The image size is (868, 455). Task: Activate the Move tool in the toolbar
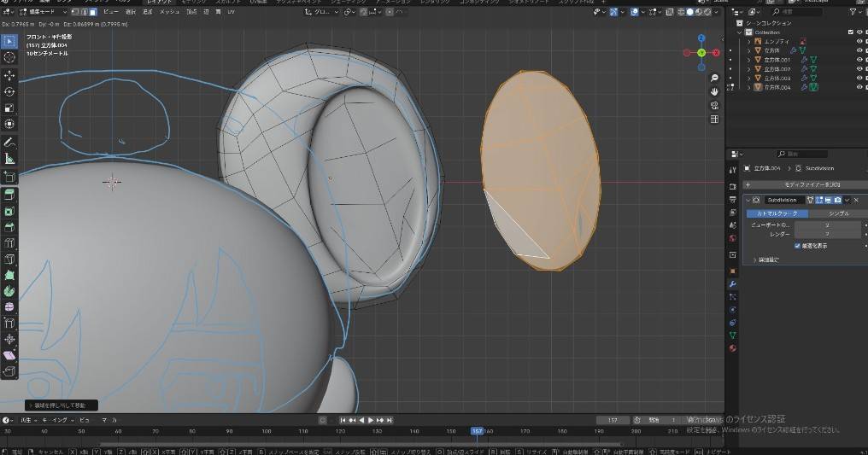tap(9, 75)
